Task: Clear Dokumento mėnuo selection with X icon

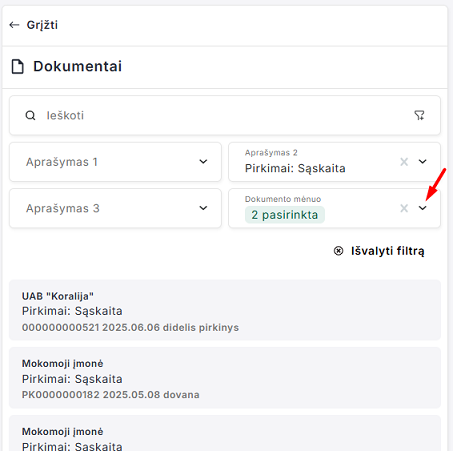Action: click(x=404, y=208)
